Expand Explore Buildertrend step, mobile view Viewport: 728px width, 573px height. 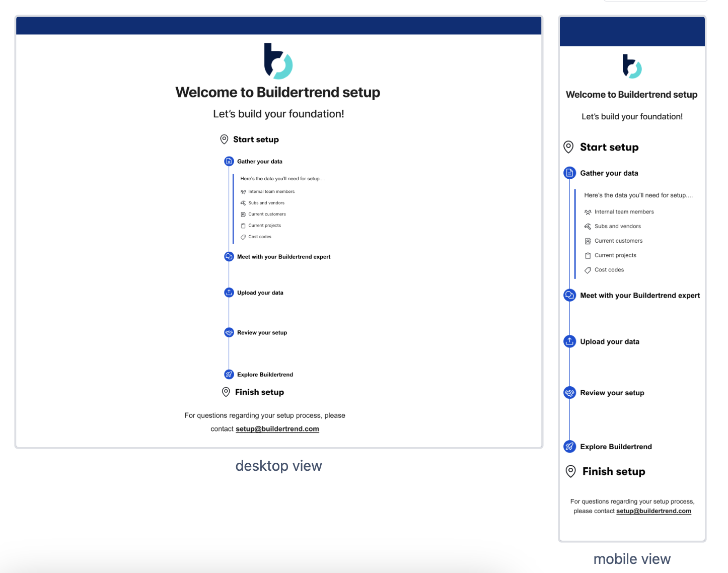point(616,447)
